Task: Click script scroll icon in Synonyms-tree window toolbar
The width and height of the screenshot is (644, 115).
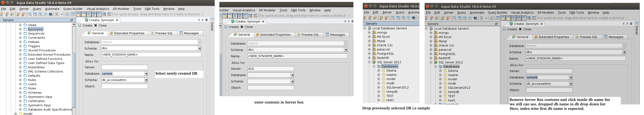Action: click(67, 14)
